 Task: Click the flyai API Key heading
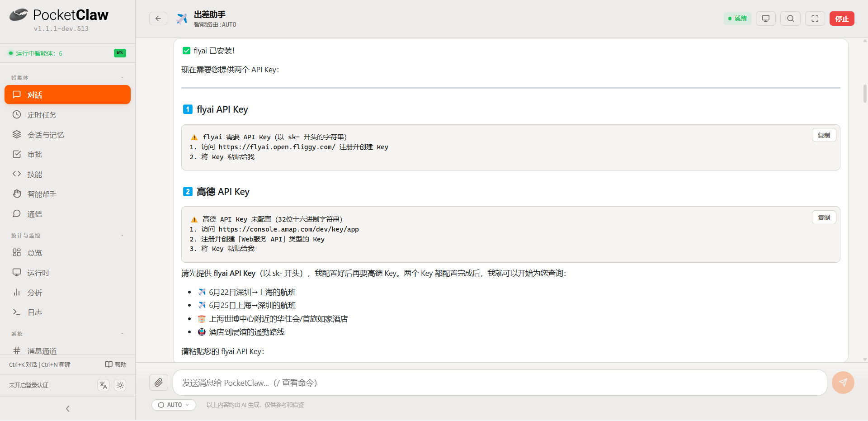(222, 109)
